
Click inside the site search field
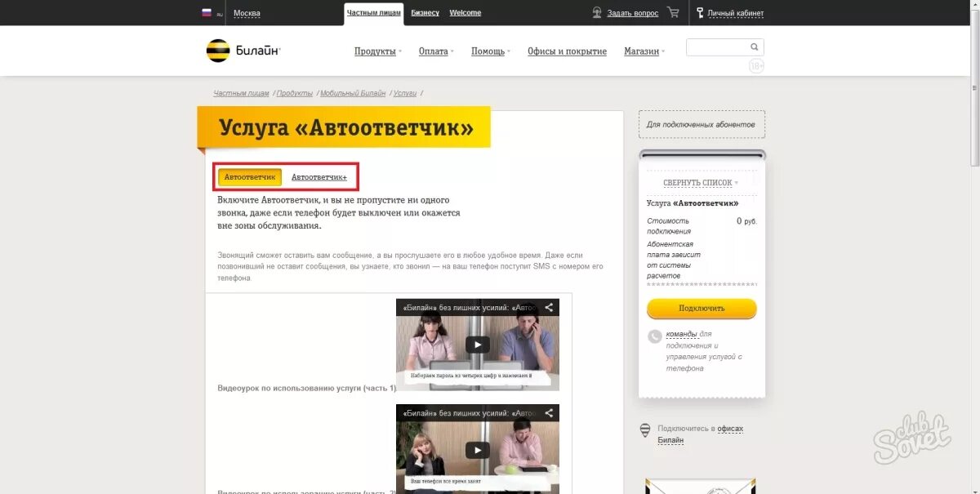pyautogui.click(x=717, y=47)
